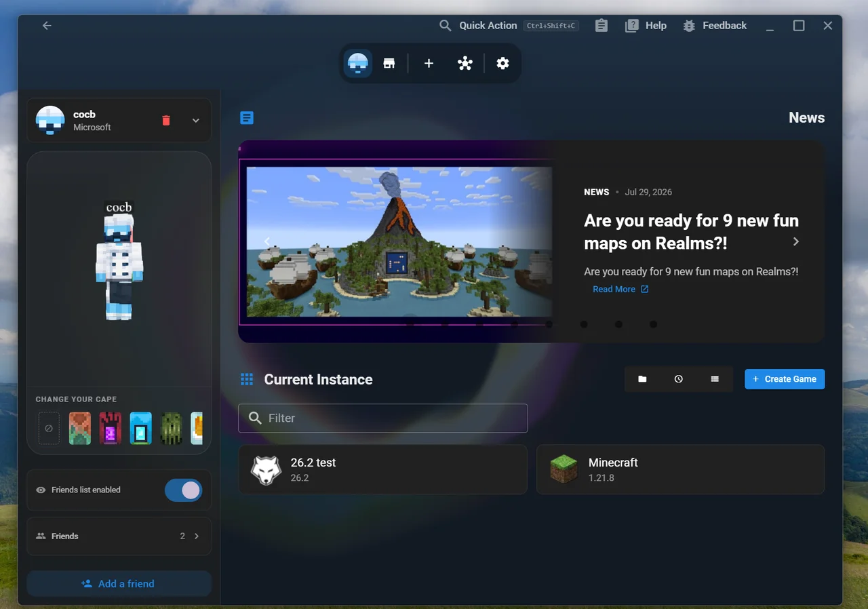This screenshot has height=609, width=868.
Task: Go back using the top-left arrow
Action: (x=47, y=26)
